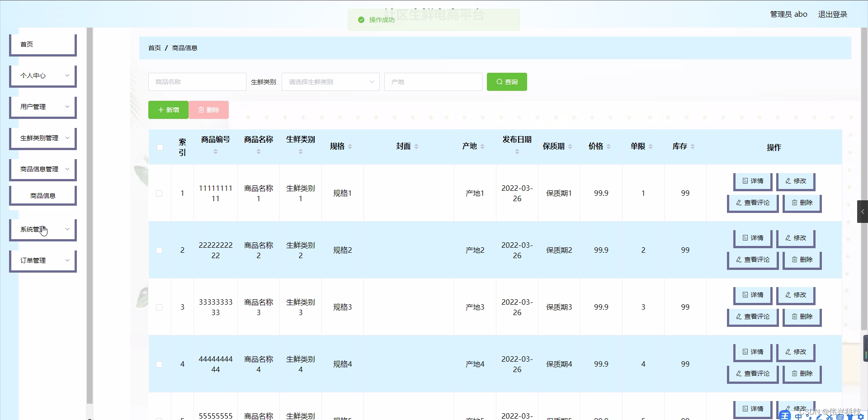
Task: Click 管理员 abo in the header
Action: (788, 14)
